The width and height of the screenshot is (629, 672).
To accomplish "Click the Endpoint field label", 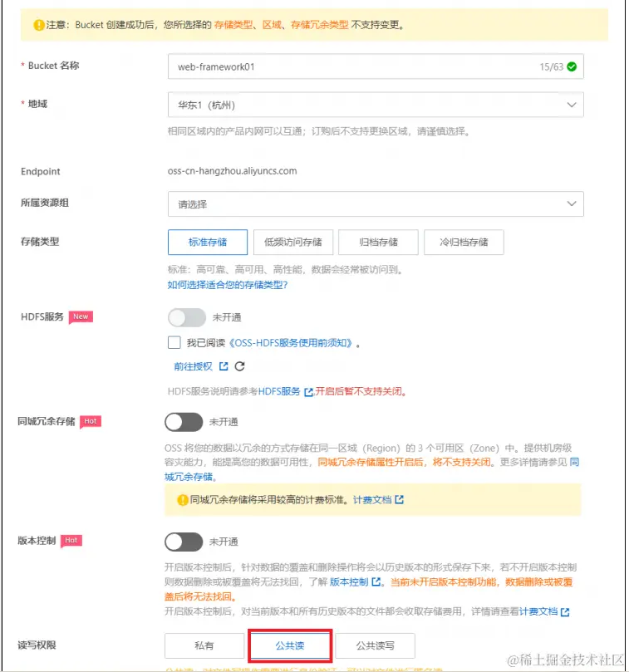I will coord(41,171).
